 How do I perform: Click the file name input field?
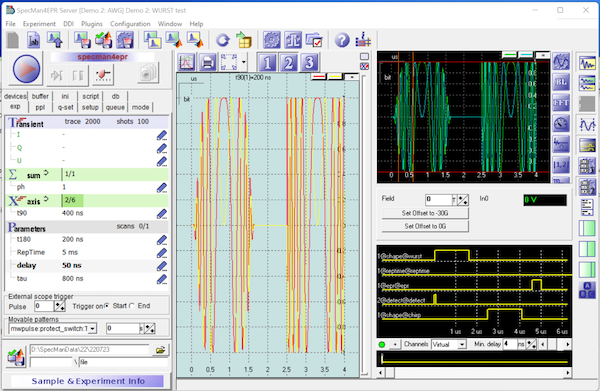123,362
